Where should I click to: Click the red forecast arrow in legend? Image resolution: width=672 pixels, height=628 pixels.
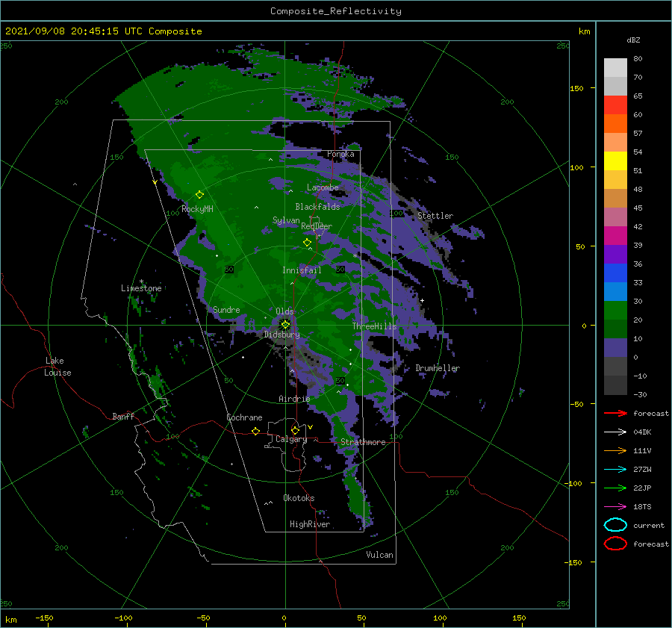(x=615, y=413)
